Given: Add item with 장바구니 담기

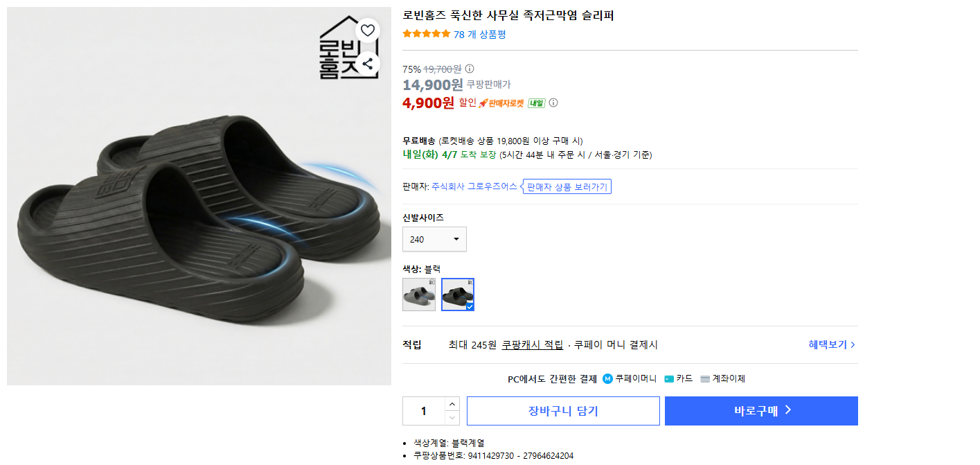Looking at the screenshot, I should tap(563, 411).
